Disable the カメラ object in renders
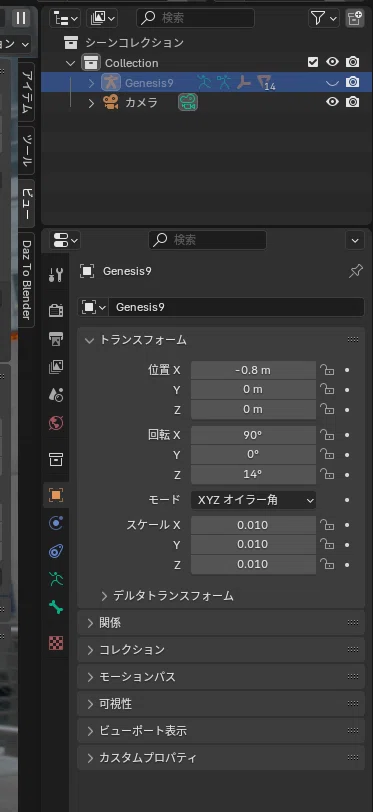The height and width of the screenshot is (812, 373). click(x=353, y=102)
